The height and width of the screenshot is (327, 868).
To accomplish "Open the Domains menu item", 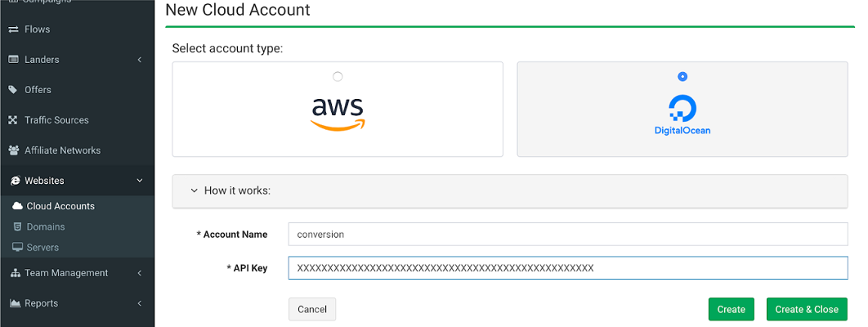I will (38, 226).
